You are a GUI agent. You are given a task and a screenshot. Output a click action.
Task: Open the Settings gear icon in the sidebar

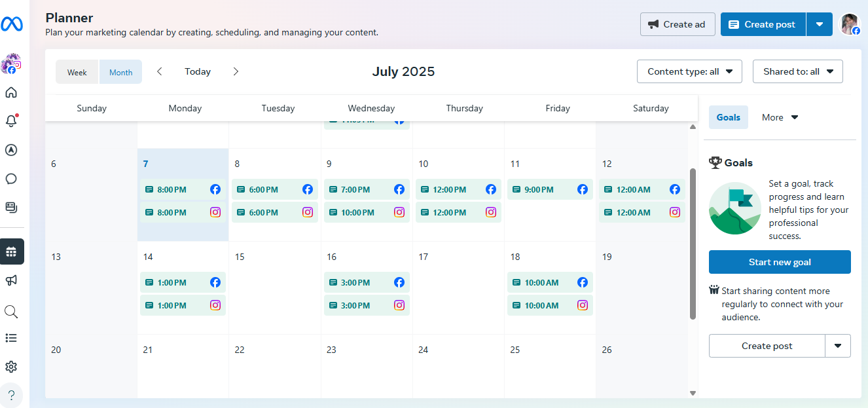(x=11, y=367)
